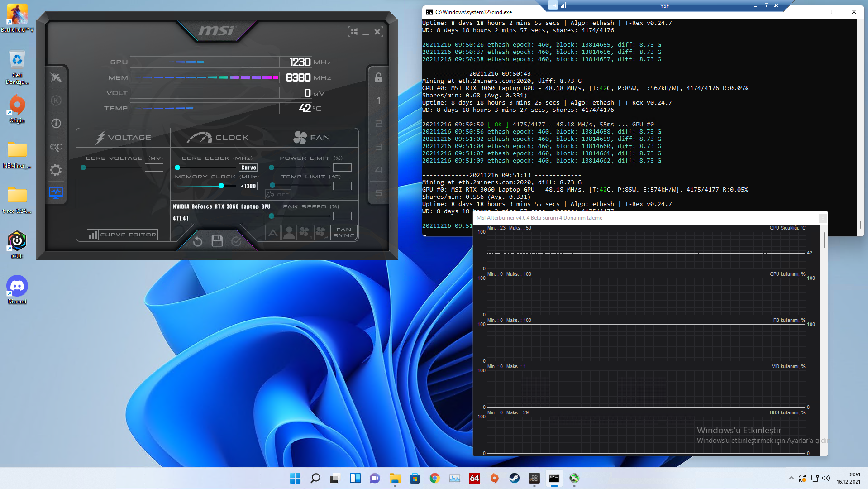The height and width of the screenshot is (489, 868).
Task: Toggle the profile lock padlock icon
Action: 378,77
